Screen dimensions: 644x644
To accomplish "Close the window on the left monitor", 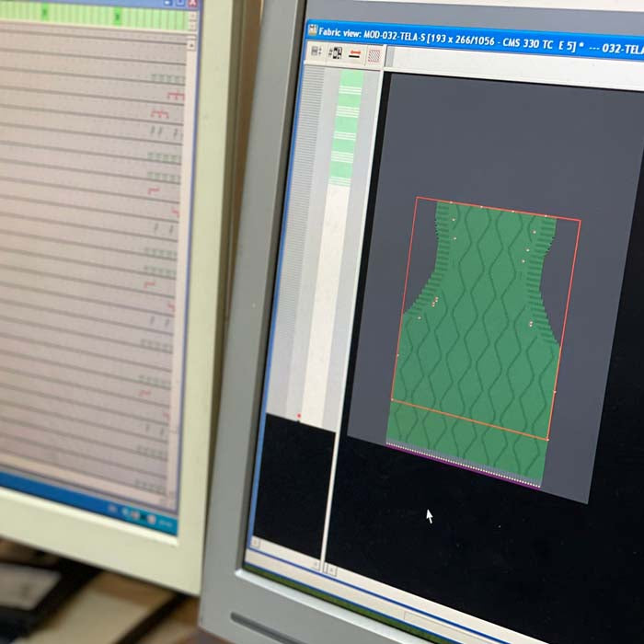I will (x=192, y=3).
